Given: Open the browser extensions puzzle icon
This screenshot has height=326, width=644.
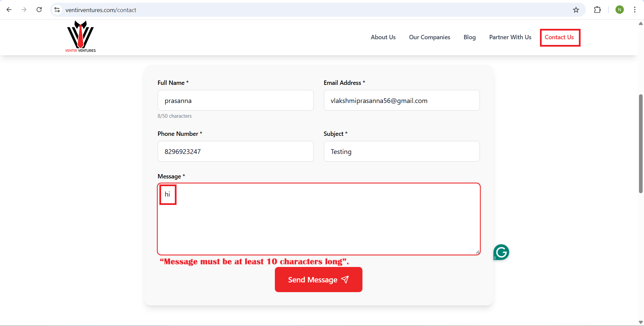Looking at the screenshot, I should [597, 10].
